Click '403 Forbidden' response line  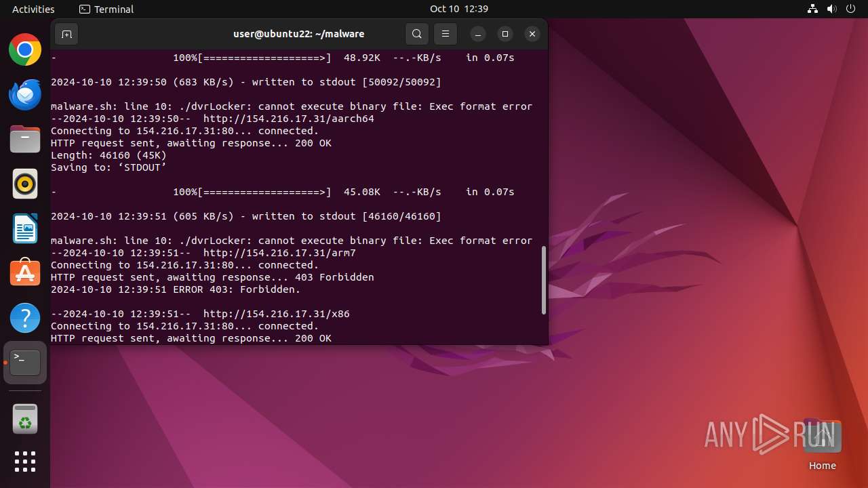click(212, 277)
